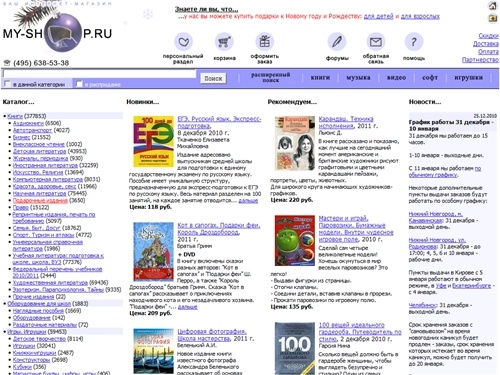
Task: Open the Оборудование для школ category
Action: click(x=39, y=304)
